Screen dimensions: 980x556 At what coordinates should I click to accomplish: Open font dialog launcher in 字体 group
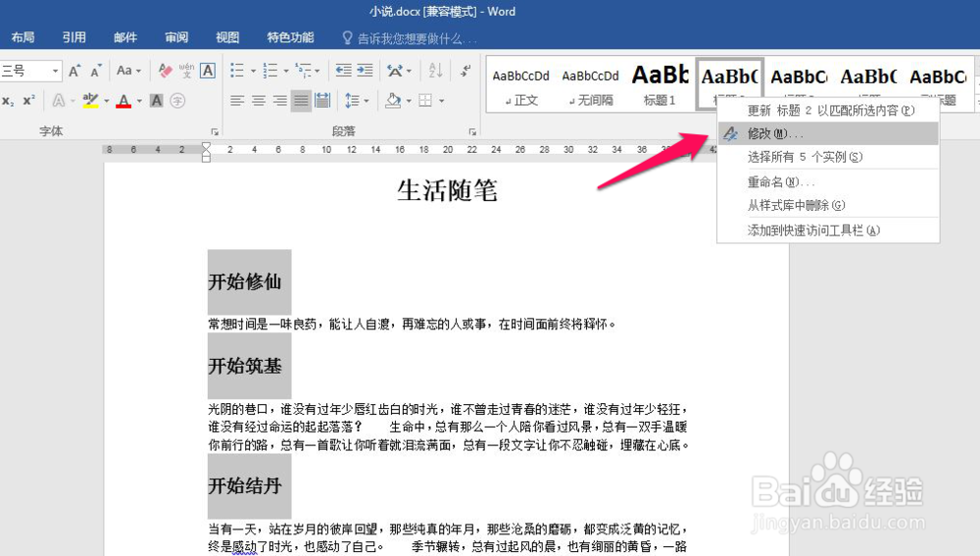(215, 132)
